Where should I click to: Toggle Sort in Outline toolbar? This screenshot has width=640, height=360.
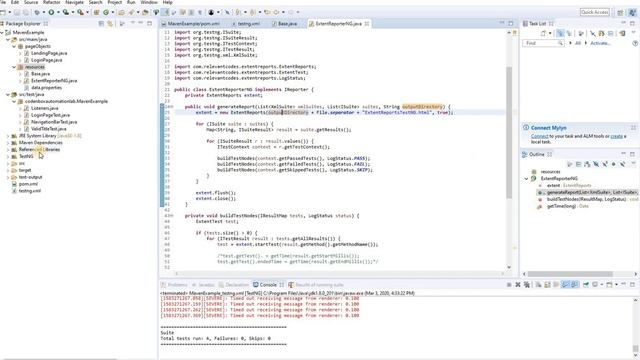pos(587,164)
